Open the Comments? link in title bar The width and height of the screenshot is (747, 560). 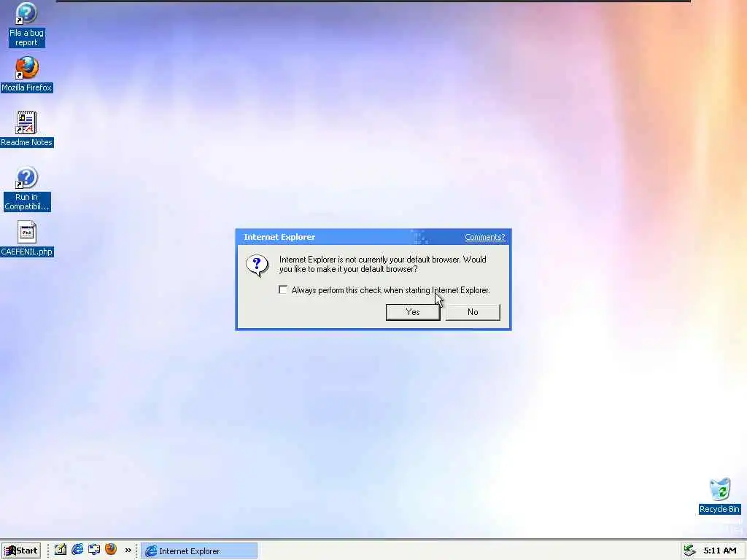coord(484,237)
